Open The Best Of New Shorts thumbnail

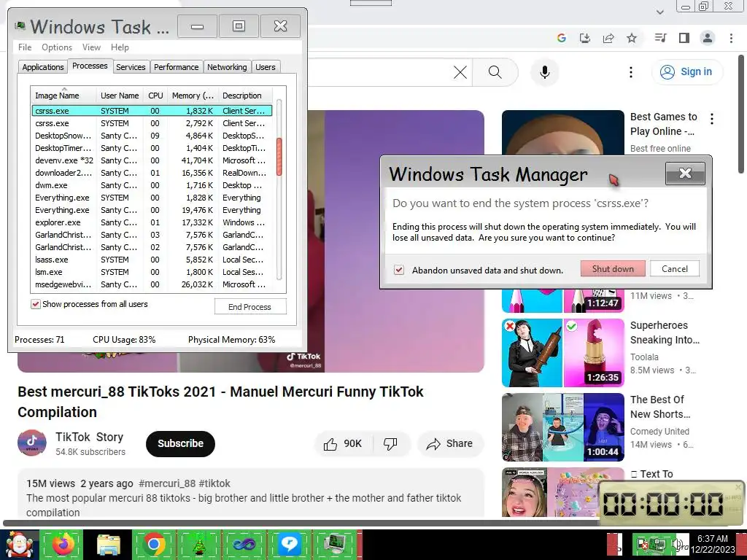562,427
